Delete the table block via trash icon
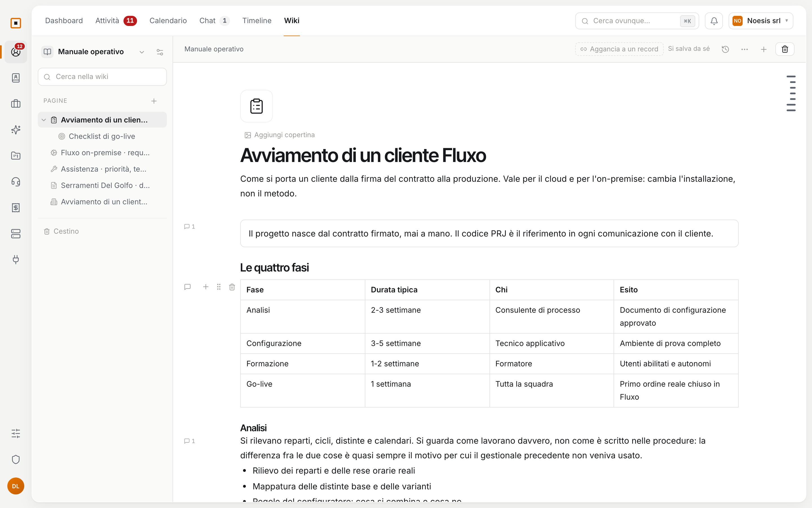Image resolution: width=812 pixels, height=508 pixels. 232,287
